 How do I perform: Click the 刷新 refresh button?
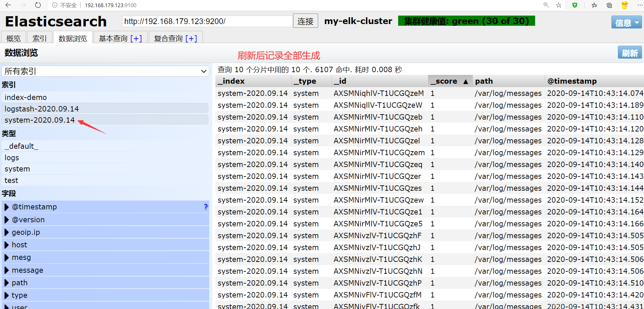[x=630, y=53]
